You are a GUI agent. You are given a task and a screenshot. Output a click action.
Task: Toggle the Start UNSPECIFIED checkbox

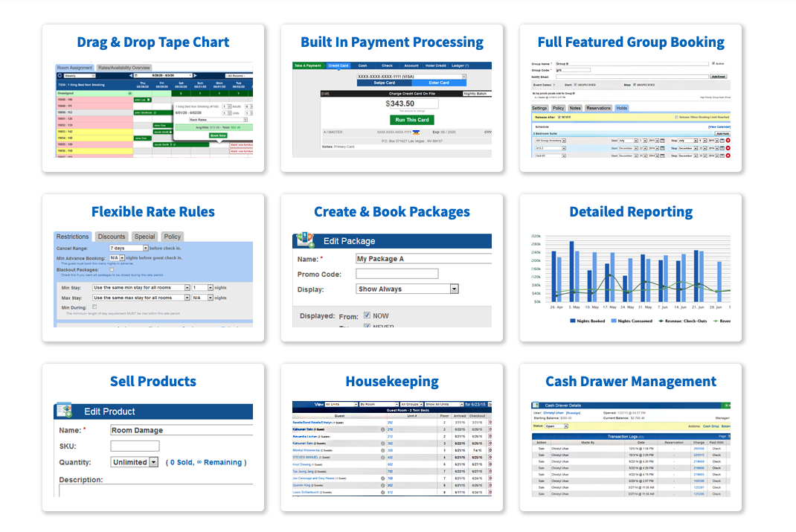coord(575,85)
